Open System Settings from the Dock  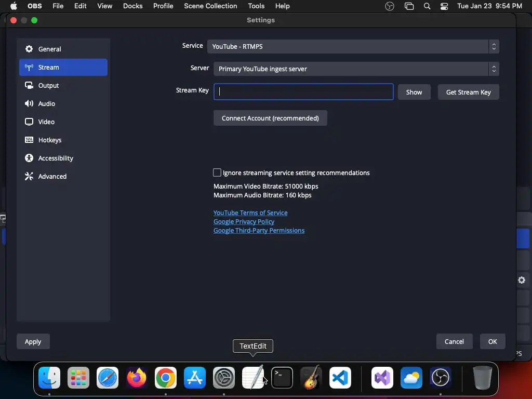point(224,377)
